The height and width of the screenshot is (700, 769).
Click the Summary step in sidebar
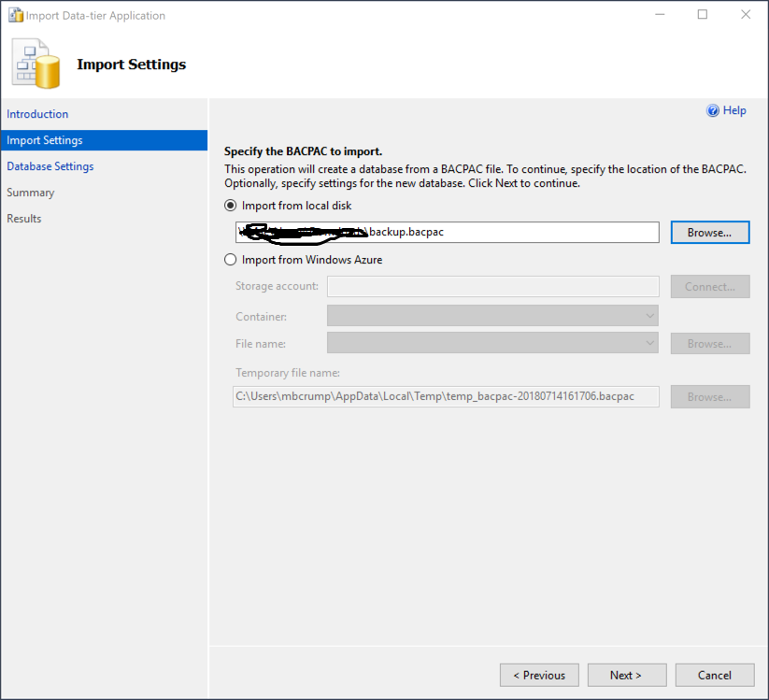[31, 193]
